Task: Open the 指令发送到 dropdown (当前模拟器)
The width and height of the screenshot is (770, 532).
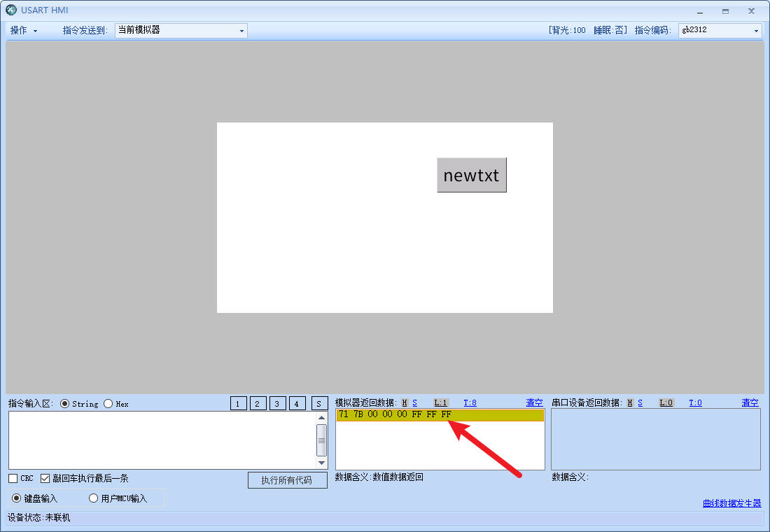Action: (x=181, y=30)
